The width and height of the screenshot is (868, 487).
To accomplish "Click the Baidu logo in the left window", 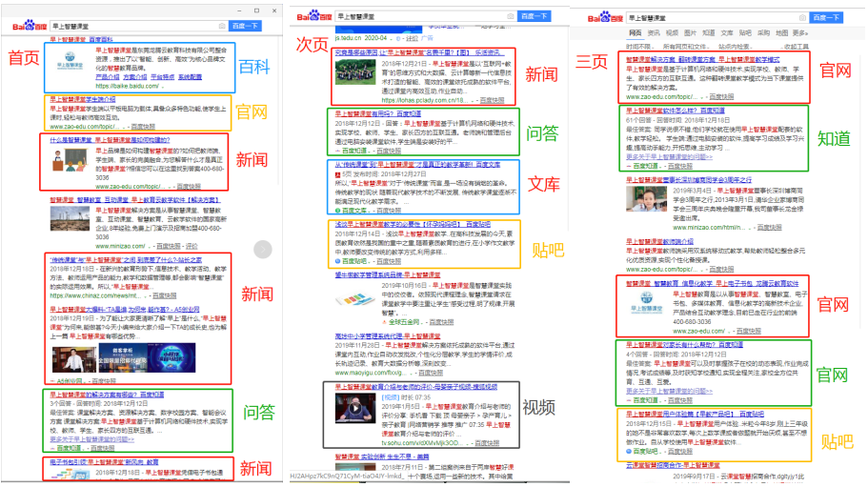I will coord(29,26).
